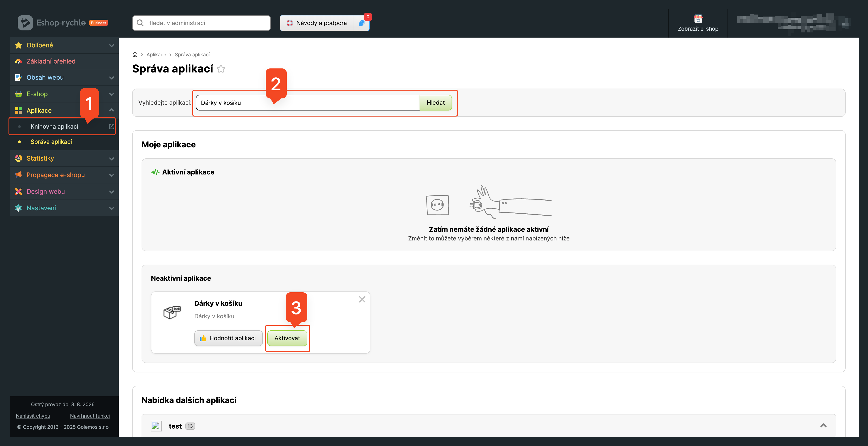Click the Eshop-rychle logo icon

click(x=25, y=23)
